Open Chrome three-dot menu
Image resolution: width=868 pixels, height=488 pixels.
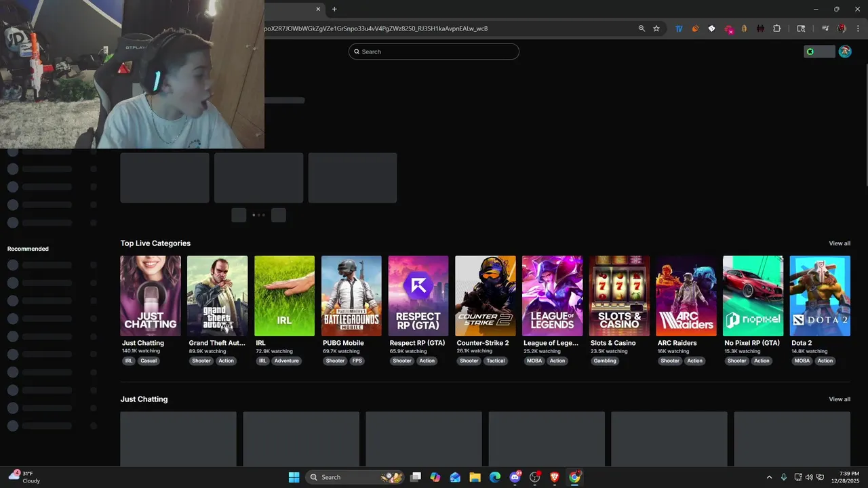(x=858, y=28)
